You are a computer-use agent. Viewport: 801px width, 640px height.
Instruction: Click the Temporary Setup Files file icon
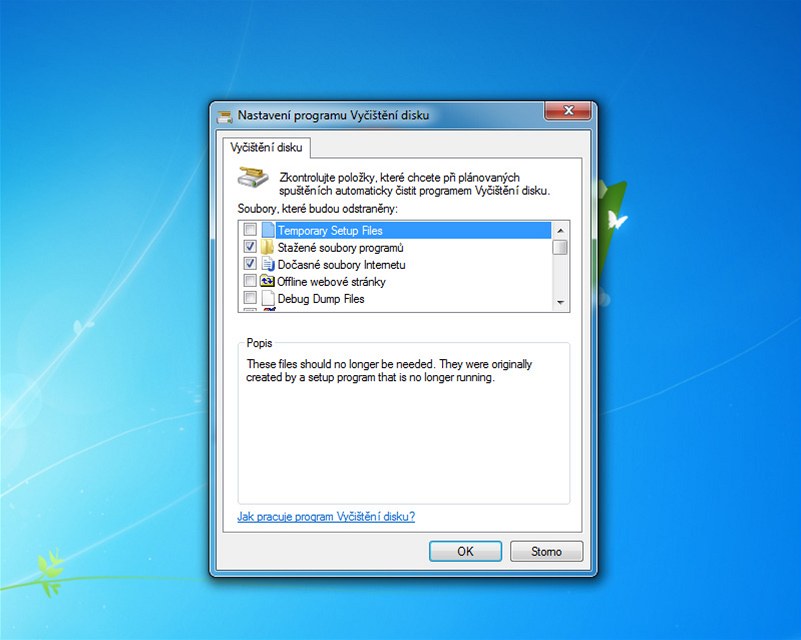pos(267,231)
